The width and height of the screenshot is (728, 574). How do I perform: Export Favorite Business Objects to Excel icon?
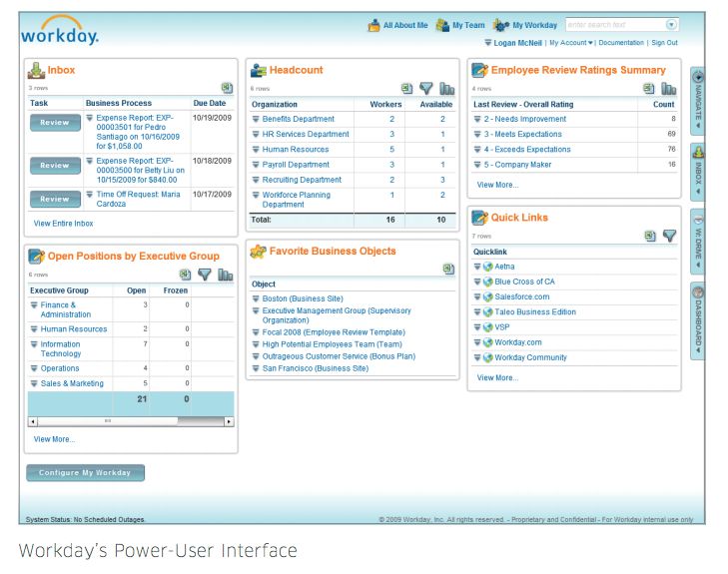pyautogui.click(x=449, y=269)
